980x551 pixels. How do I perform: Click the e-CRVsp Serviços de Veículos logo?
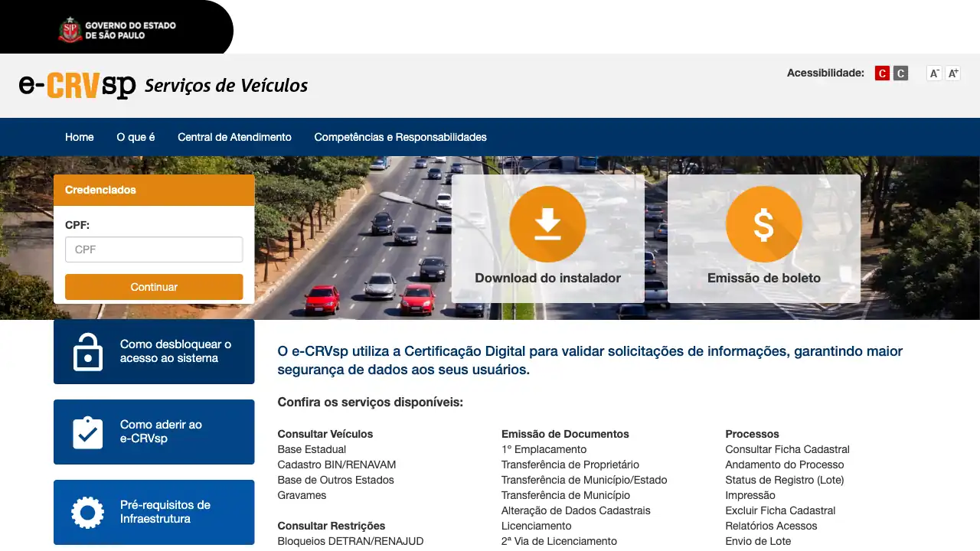(163, 85)
